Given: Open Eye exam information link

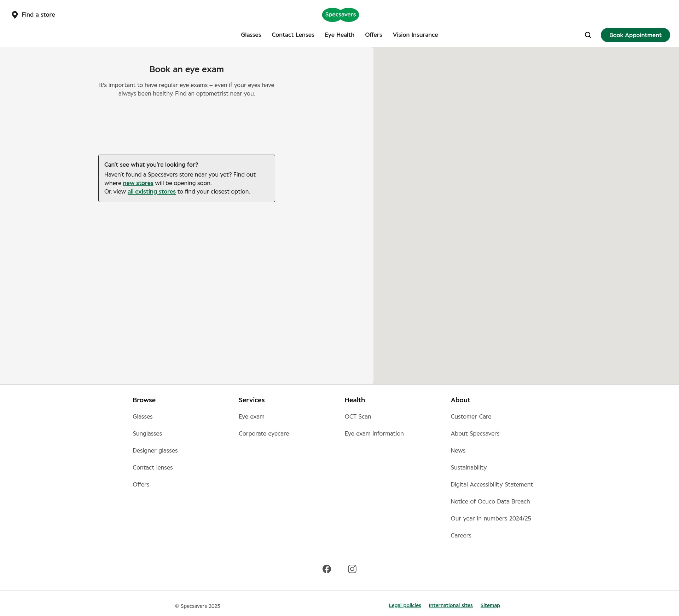Looking at the screenshot, I should [374, 433].
